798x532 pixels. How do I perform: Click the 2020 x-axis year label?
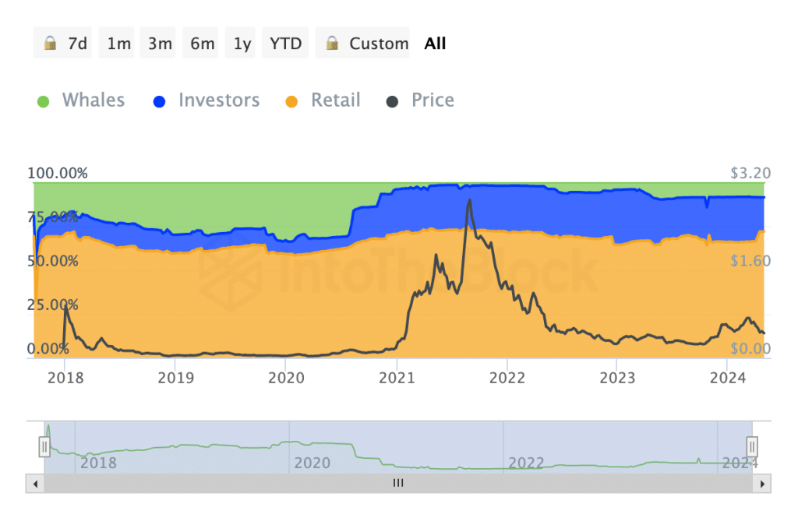click(x=286, y=378)
